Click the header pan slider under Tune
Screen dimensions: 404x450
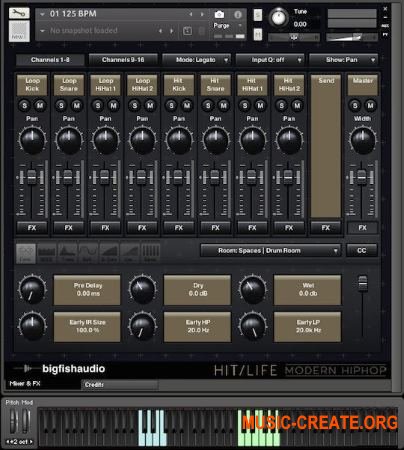(x=294, y=37)
